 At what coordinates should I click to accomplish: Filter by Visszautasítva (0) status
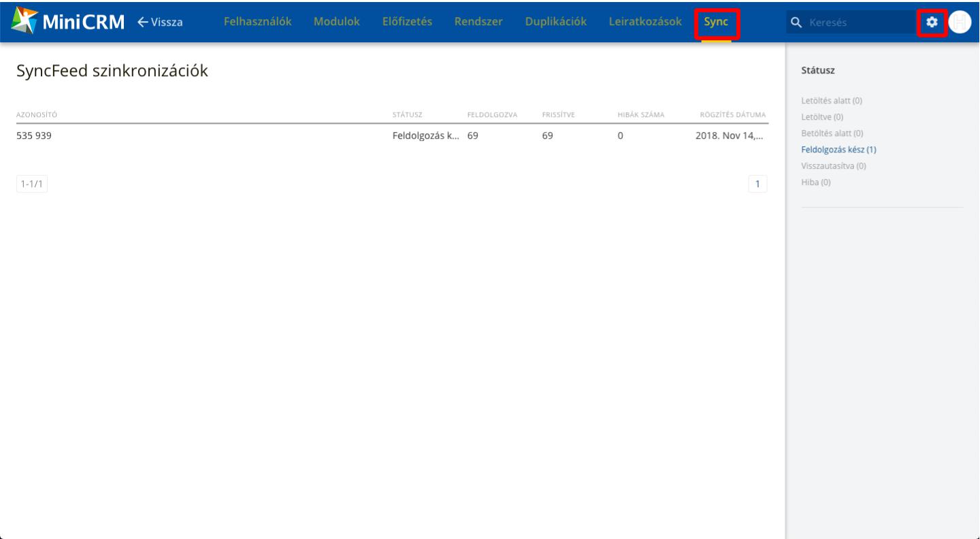point(834,166)
